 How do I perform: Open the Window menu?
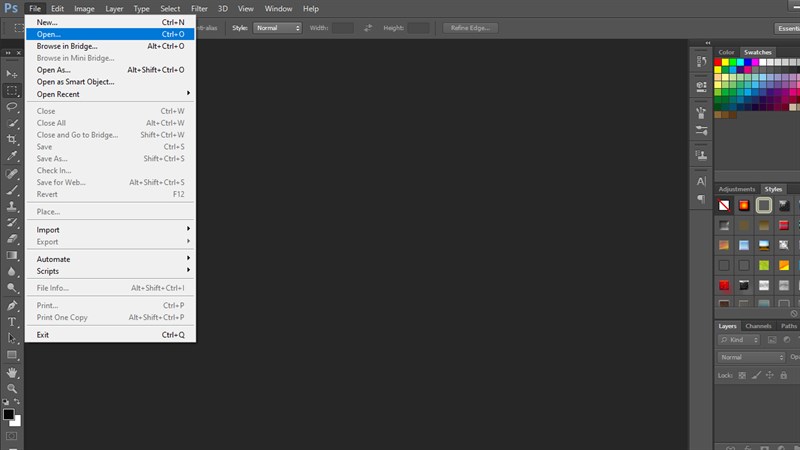coord(278,9)
